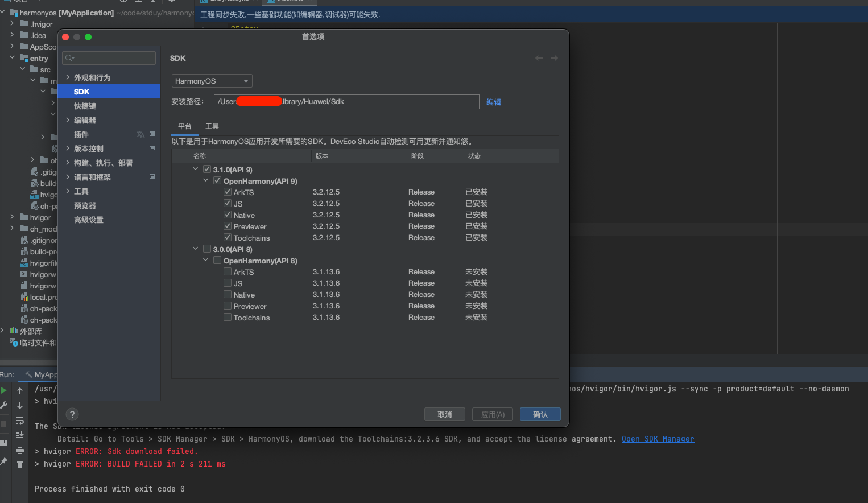Check the 3.0.0(API 8) checkbox

(207, 249)
